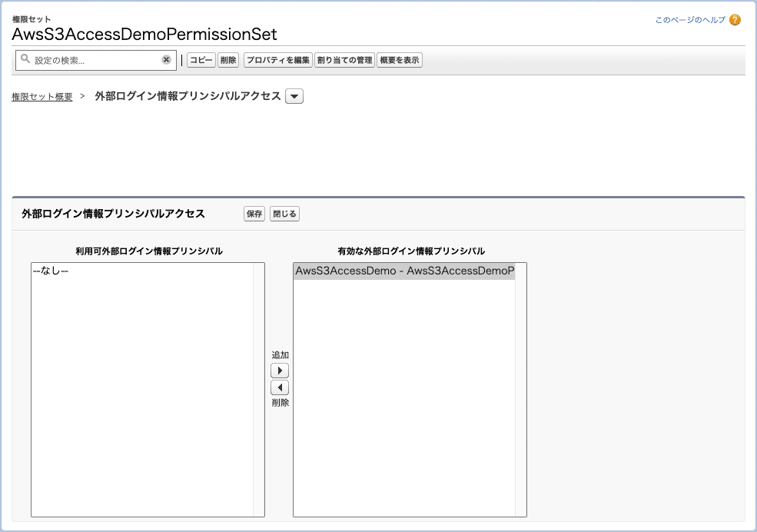
Task: Open the 外部ログイン情報プリンシパルアクセス dropdown arrow
Action: [x=294, y=97]
